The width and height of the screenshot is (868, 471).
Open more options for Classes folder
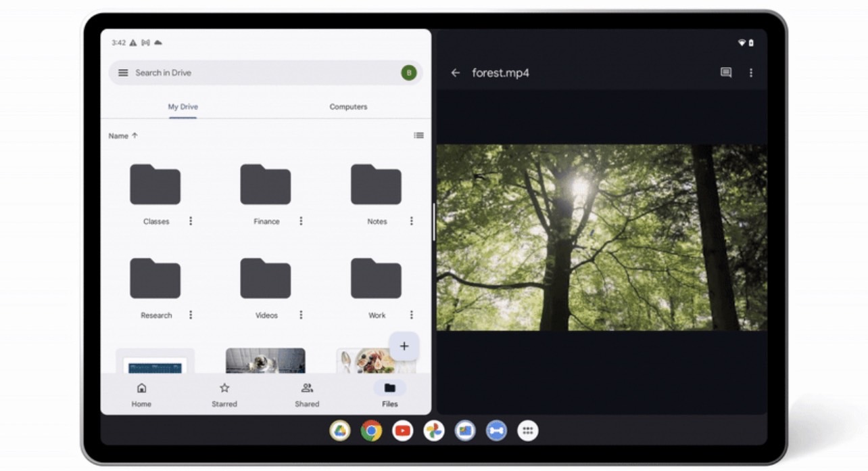[x=191, y=221]
